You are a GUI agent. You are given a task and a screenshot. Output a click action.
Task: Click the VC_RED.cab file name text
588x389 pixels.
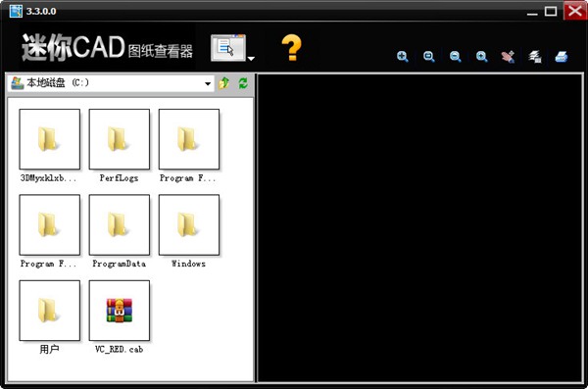119,349
